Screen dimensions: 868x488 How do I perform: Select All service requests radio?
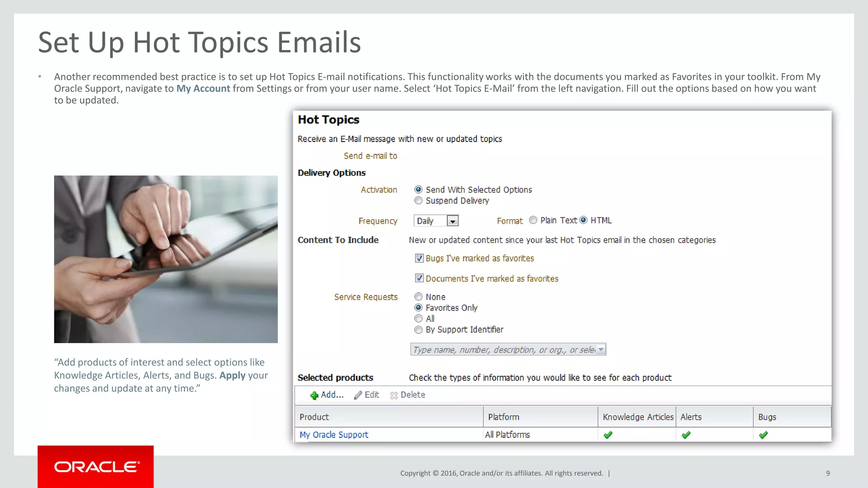click(x=418, y=319)
